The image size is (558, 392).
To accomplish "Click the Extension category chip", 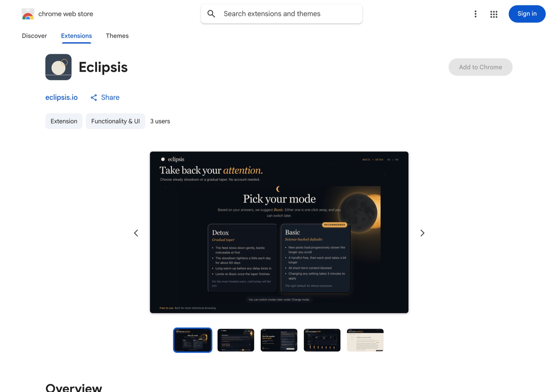I will [64, 121].
